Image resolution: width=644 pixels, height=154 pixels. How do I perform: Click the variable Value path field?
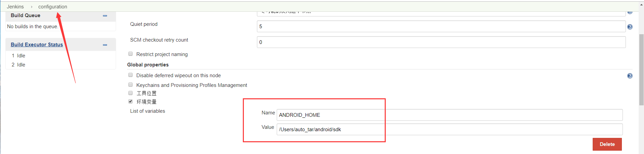coord(449,130)
